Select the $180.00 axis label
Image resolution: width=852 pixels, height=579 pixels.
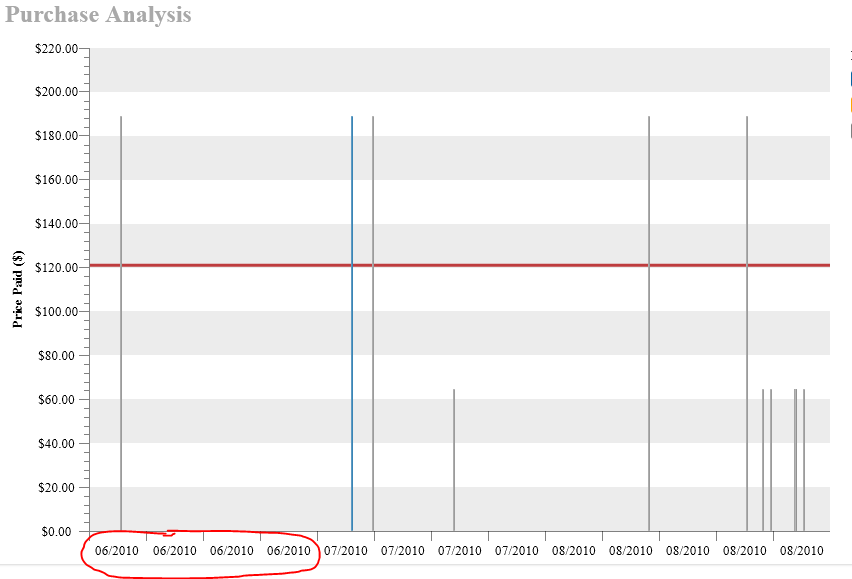pos(57,136)
